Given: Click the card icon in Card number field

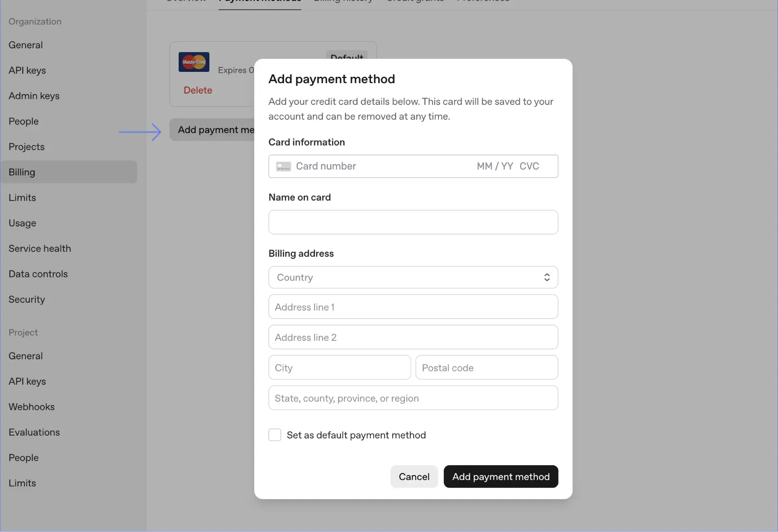Looking at the screenshot, I should [284, 166].
